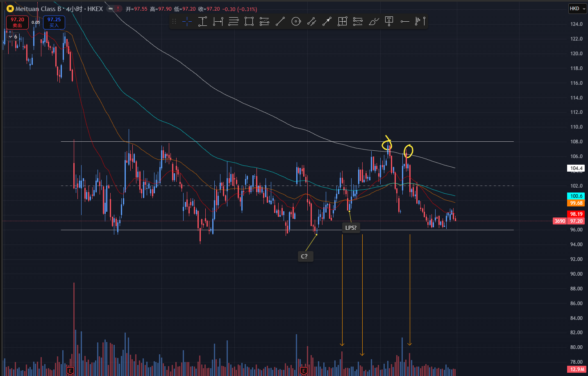Click the 3690 countdown label
This screenshot has height=376, width=588.
[x=560, y=221]
